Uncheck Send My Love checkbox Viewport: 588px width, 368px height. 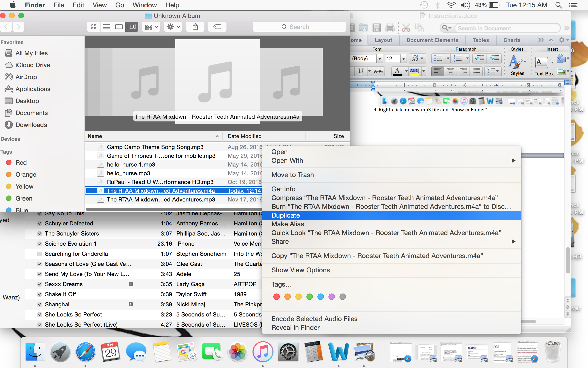pos(39,274)
